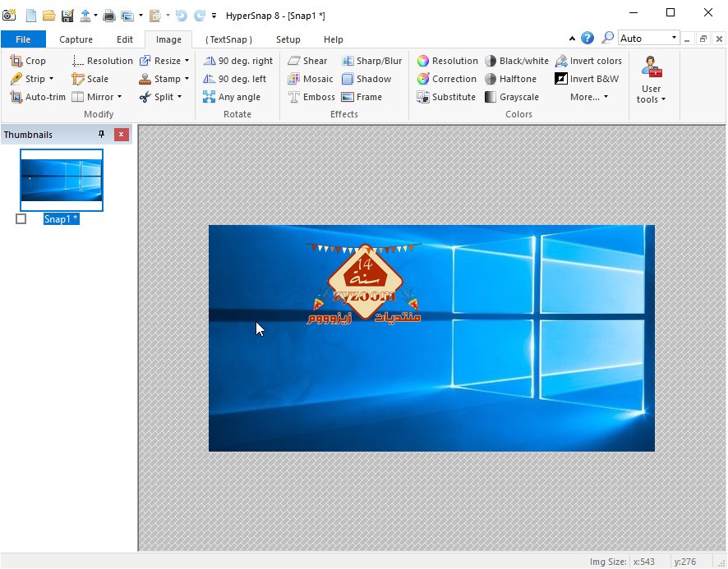Rotate by Any angle
728x569 pixels.
(232, 97)
